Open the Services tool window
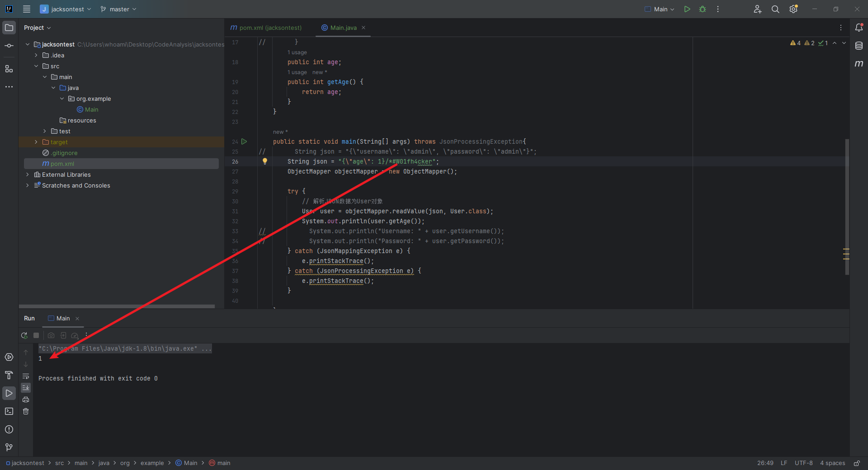 (x=9, y=357)
